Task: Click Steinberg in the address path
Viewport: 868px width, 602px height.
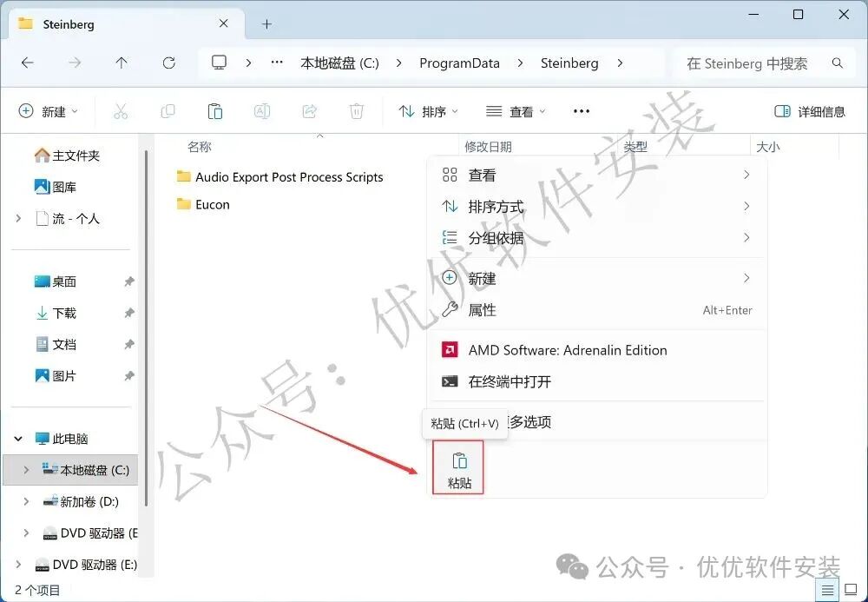Action: click(x=569, y=63)
